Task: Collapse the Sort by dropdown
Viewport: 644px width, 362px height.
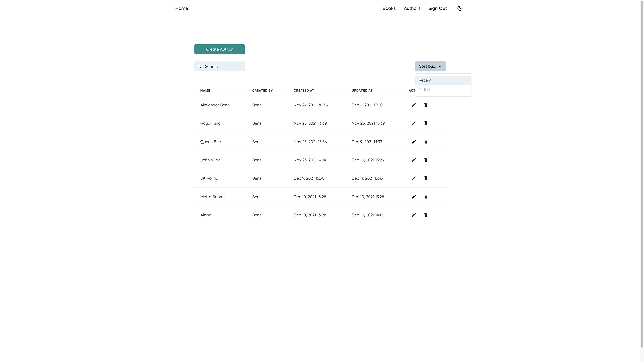Action: tap(430, 66)
